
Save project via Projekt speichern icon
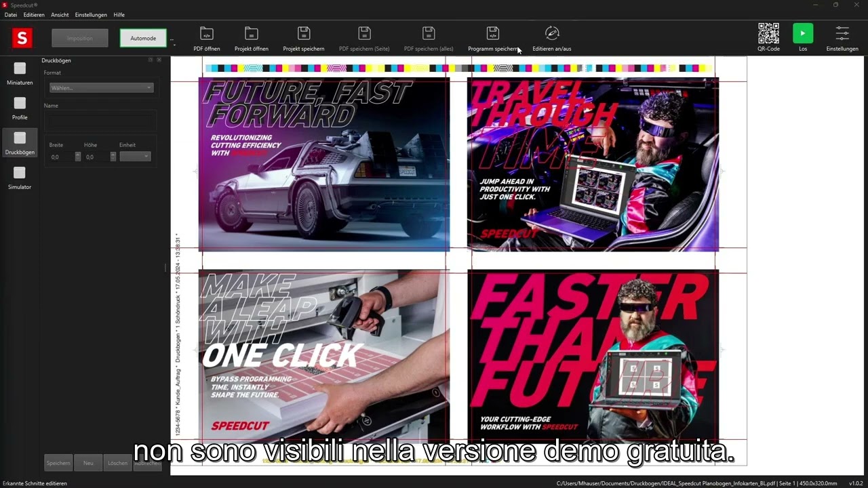(304, 33)
